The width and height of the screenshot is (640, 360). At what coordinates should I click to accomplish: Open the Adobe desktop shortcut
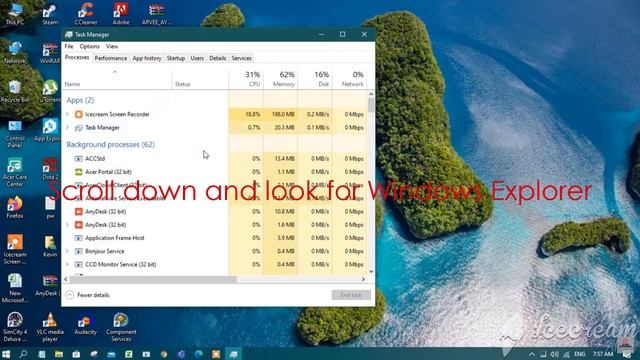point(121,13)
